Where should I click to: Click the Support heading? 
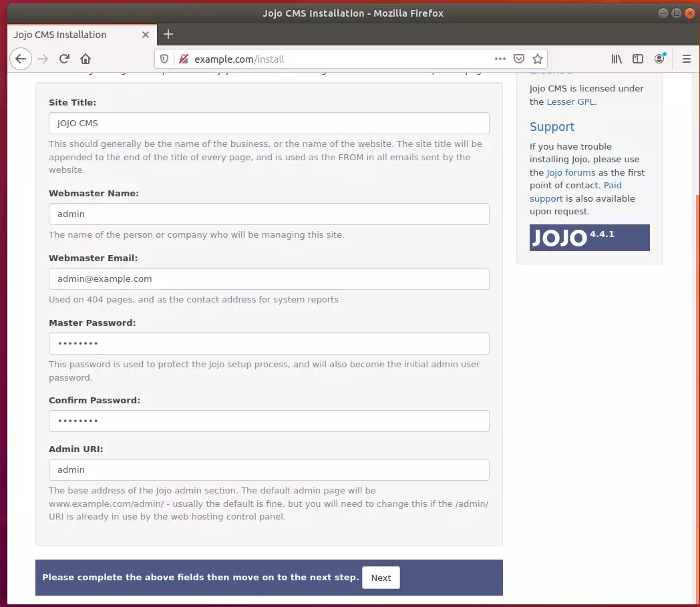click(x=552, y=127)
